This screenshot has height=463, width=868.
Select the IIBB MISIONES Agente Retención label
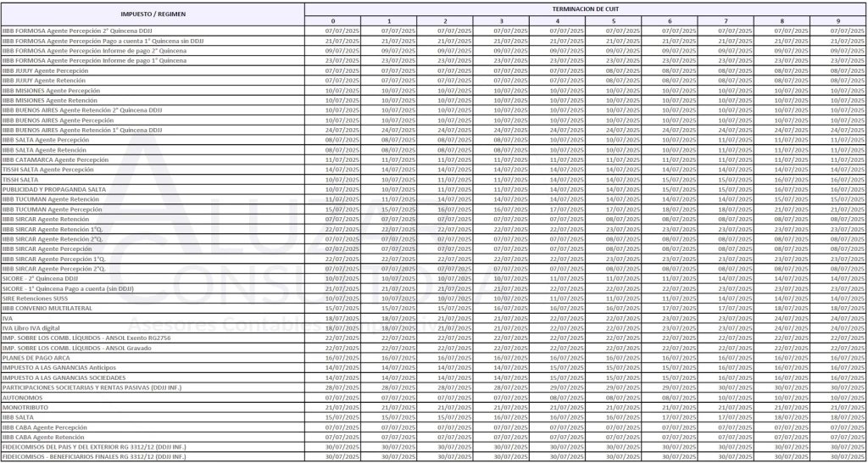tap(50, 100)
